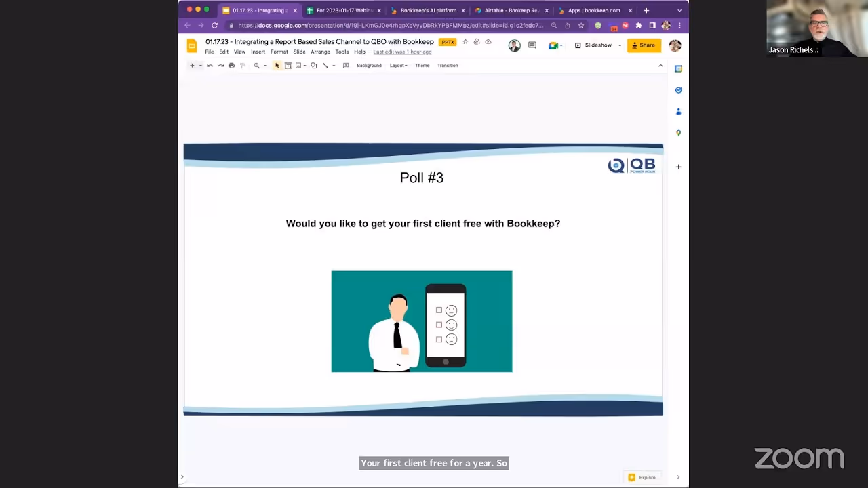Image resolution: width=868 pixels, height=488 pixels.
Task: Click the get add-ons plus icon
Action: coord(678,167)
